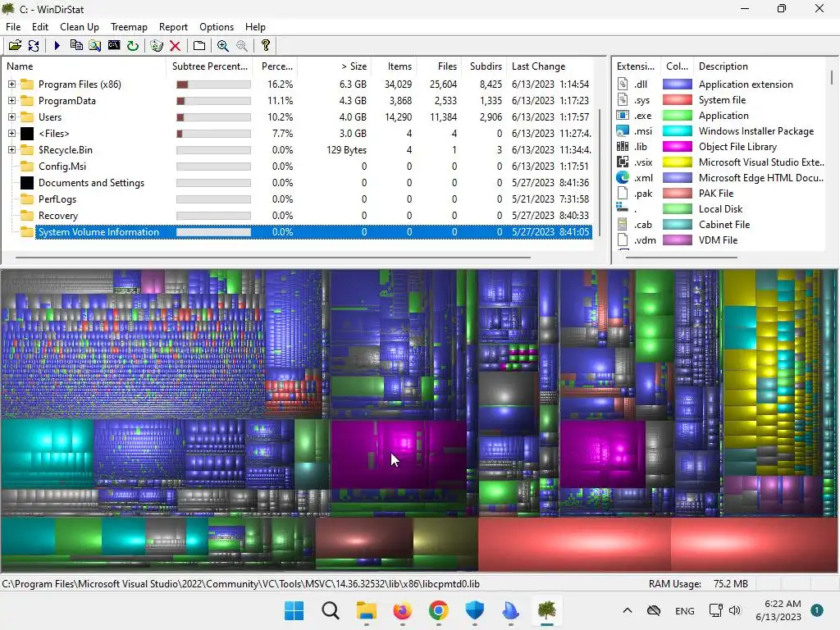Viewport: 840px width, 630px height.
Task: Click the yellow .vsix color swatch
Action: coord(677,162)
